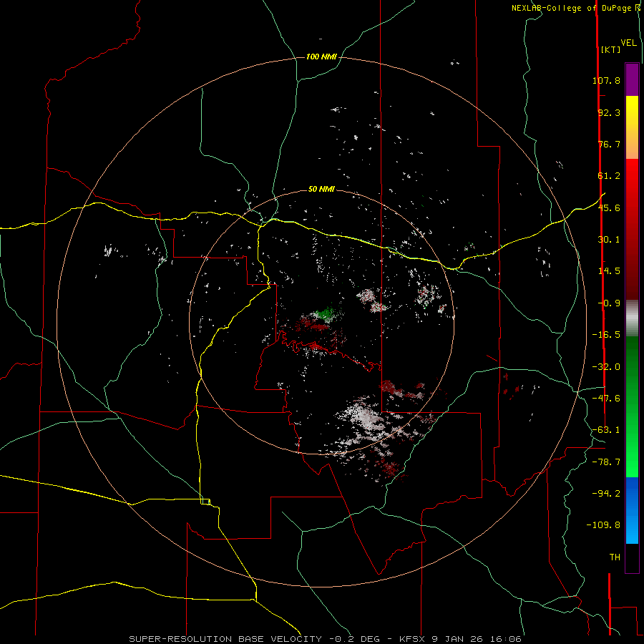Screen dimensions: 644x644
Task: Pick the green segment of velocity color bar
Action: [x=632, y=406]
